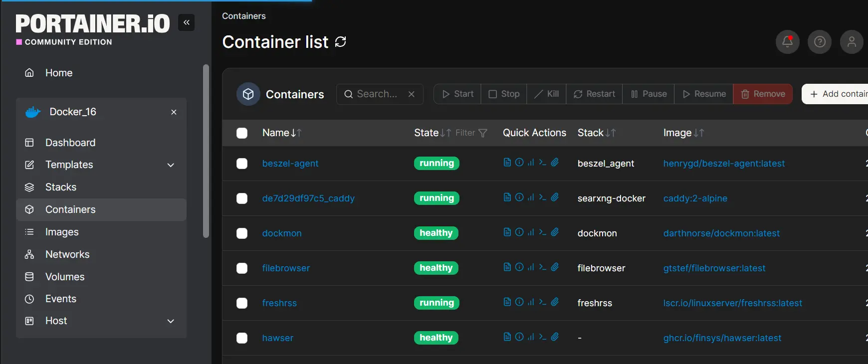The height and width of the screenshot is (364, 868).
Task: Check the dockmon row checkbox
Action: pyautogui.click(x=242, y=233)
